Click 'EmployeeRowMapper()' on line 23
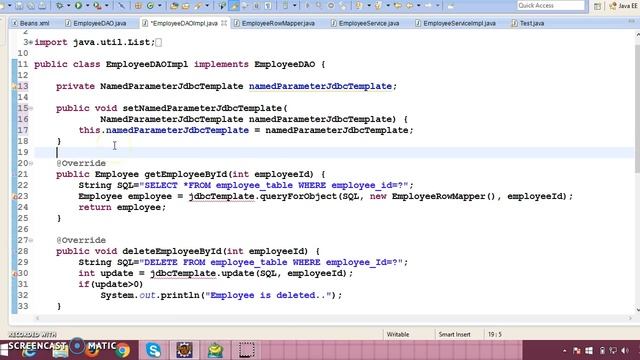Viewport: 640px width, 360px height. [x=444, y=196]
